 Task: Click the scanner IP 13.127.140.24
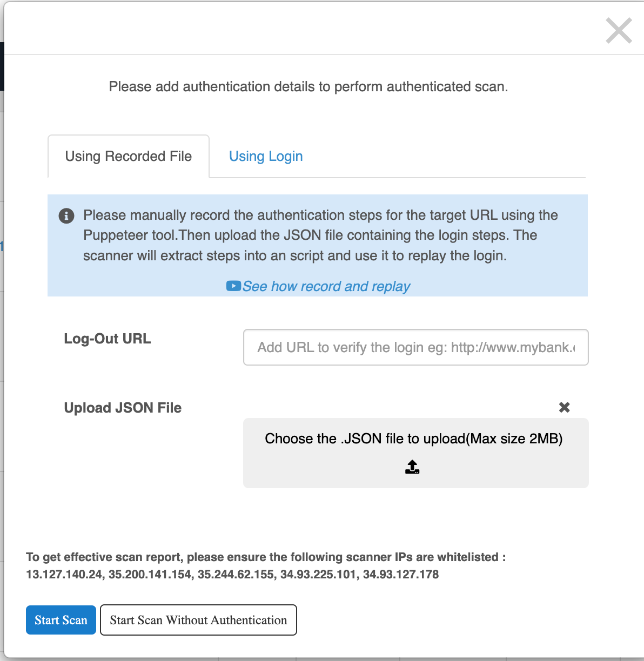pos(64,575)
